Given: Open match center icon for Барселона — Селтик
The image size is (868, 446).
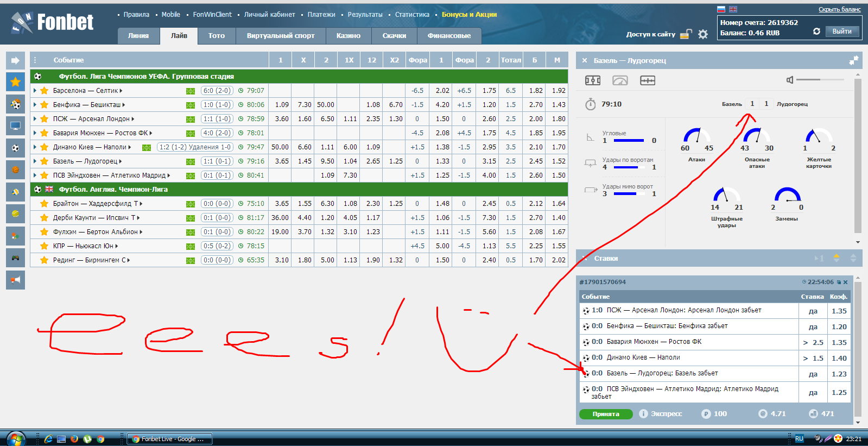Looking at the screenshot, I should pyautogui.click(x=191, y=91).
